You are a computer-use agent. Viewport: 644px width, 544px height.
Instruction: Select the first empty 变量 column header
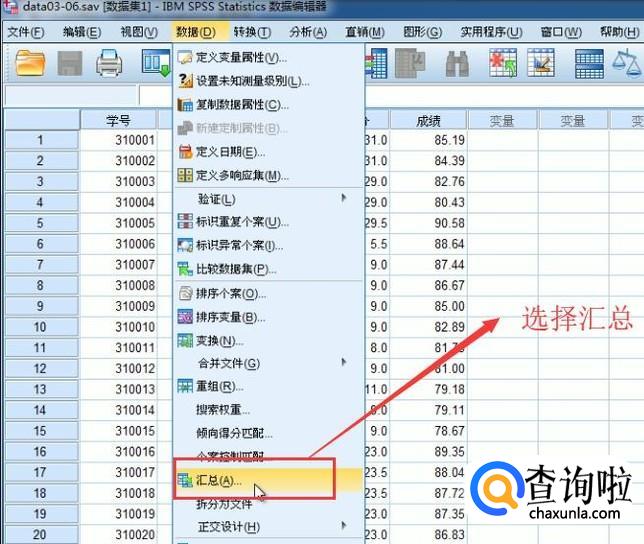pos(502,120)
